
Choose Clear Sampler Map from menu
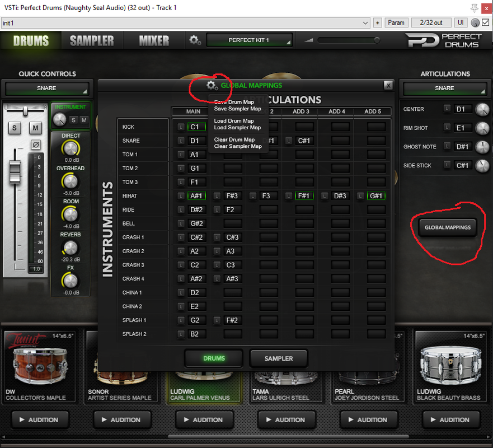238,146
